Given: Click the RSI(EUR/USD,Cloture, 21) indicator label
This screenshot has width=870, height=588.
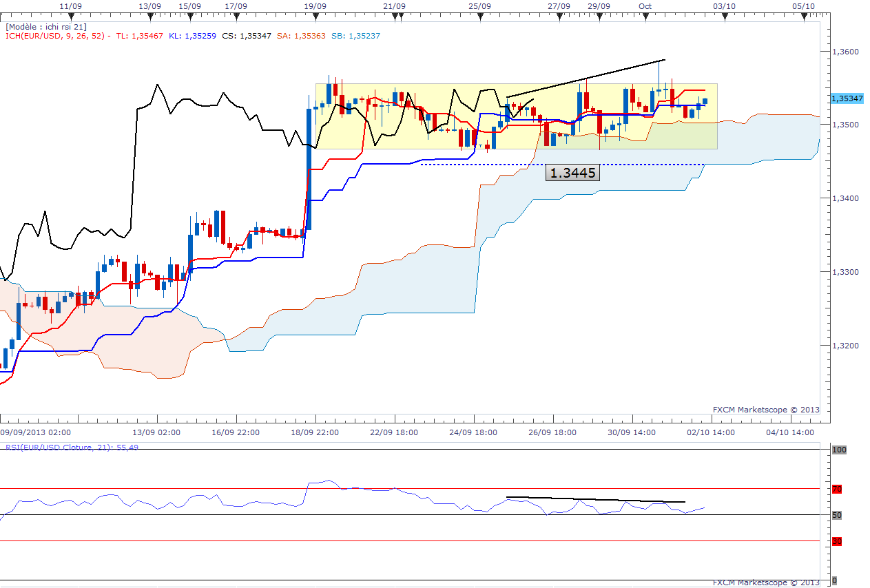Looking at the screenshot, I should [73, 447].
